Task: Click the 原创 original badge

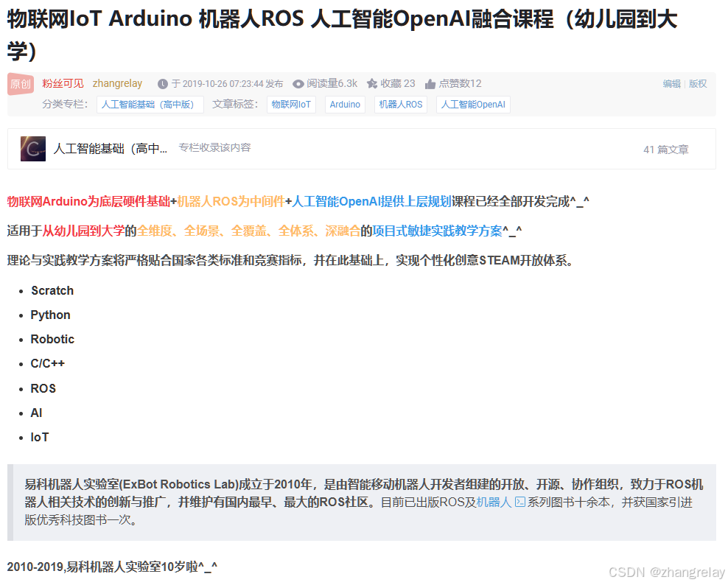Action: pos(21,84)
